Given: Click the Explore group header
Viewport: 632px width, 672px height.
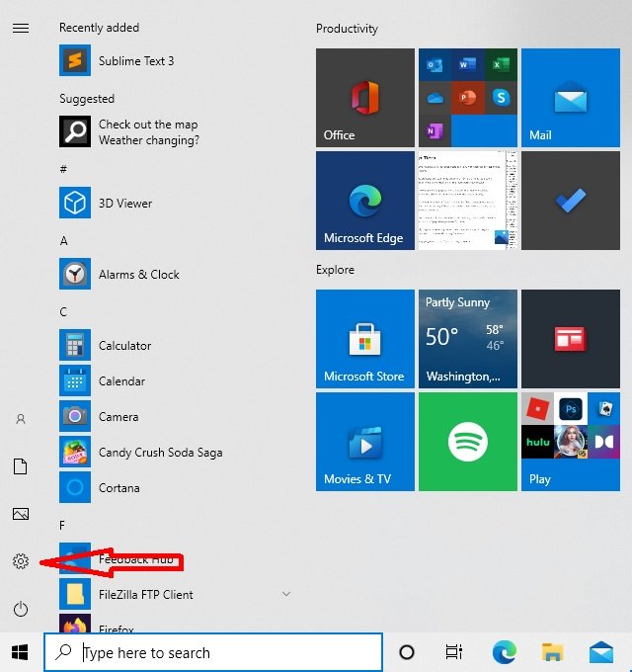Looking at the screenshot, I should [335, 270].
